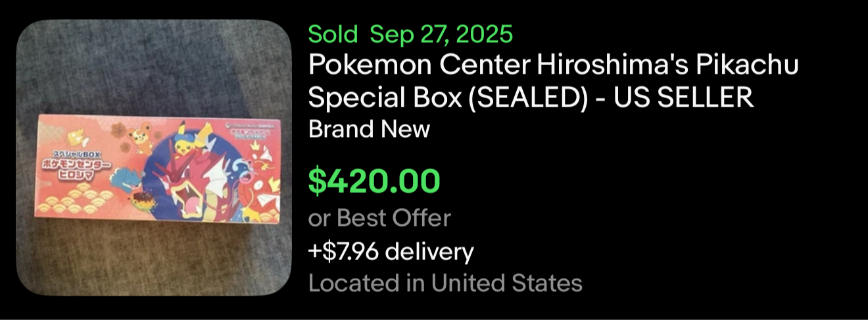Click the gold wave pattern on box

tap(76, 201)
